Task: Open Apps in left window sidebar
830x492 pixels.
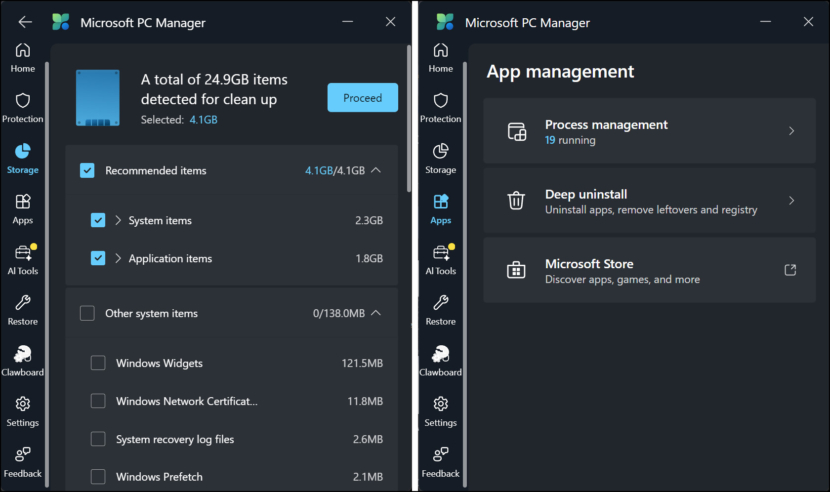Action: click(x=23, y=209)
